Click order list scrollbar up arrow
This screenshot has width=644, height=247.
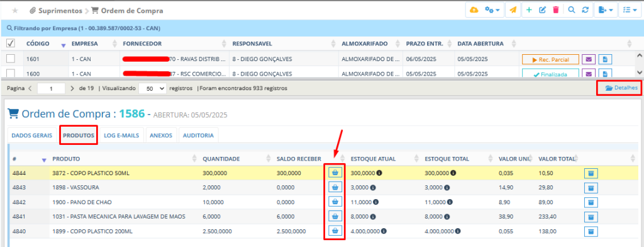pos(639,55)
